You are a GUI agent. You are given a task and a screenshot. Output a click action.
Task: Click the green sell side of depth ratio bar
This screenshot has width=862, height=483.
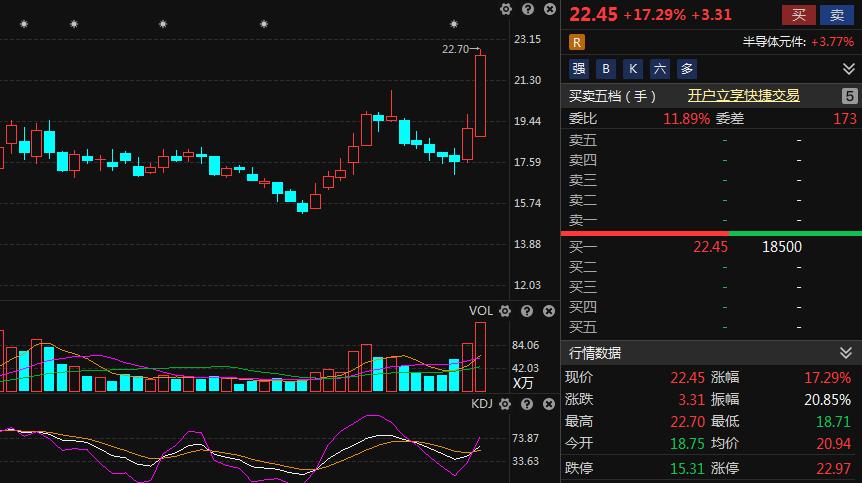pyautogui.click(x=795, y=234)
